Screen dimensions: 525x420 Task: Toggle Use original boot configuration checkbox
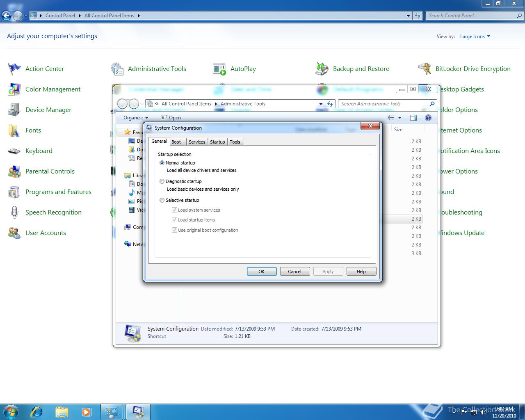pos(174,230)
